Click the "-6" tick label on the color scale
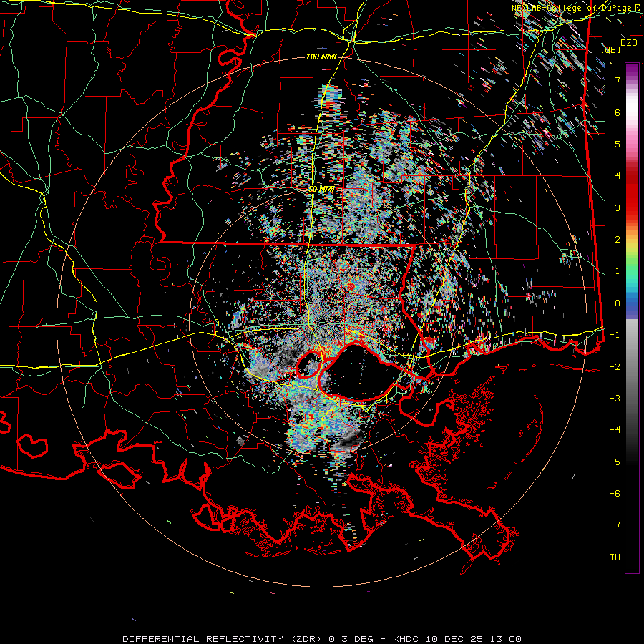Viewport: 644px width, 644px height. point(615,494)
